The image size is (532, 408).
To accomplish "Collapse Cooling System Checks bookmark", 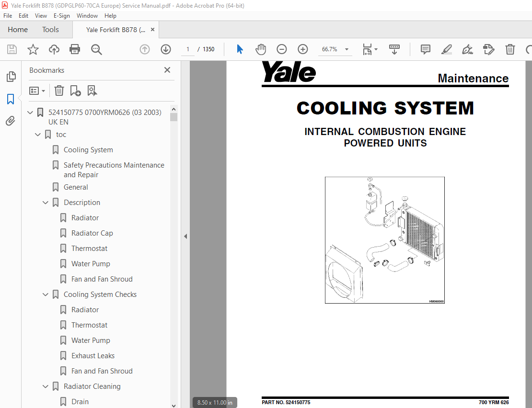I will 46,295.
